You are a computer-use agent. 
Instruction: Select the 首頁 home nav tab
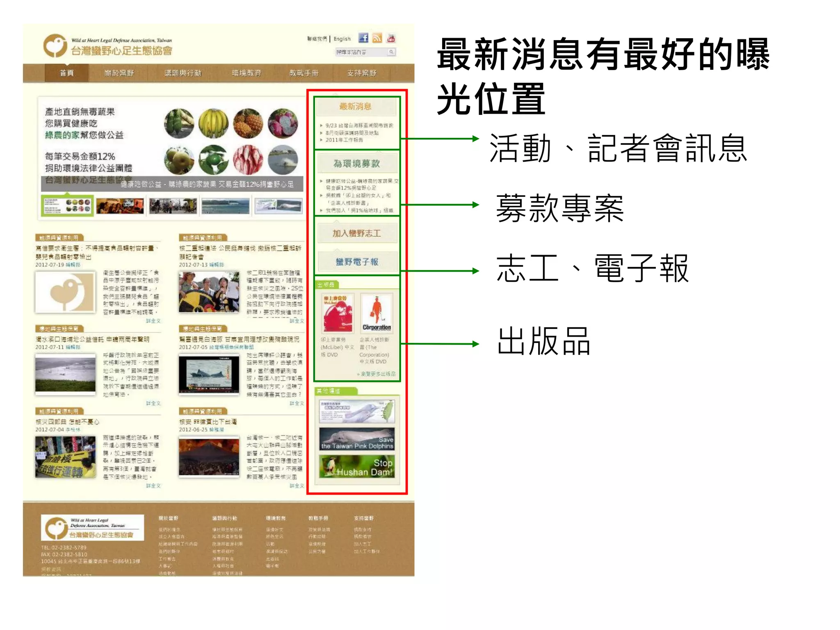coord(66,73)
